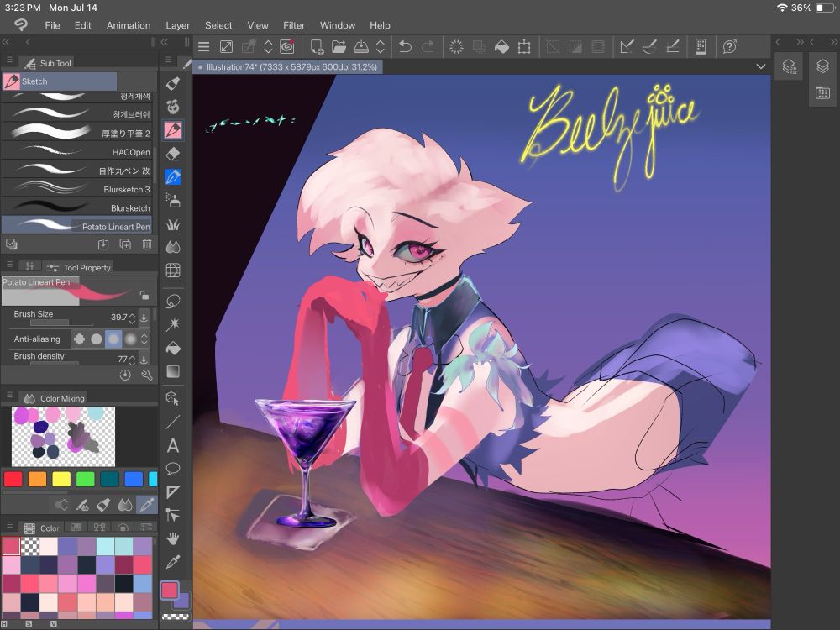
Task: Clear layer contents with Delete icon
Action: coord(456,47)
